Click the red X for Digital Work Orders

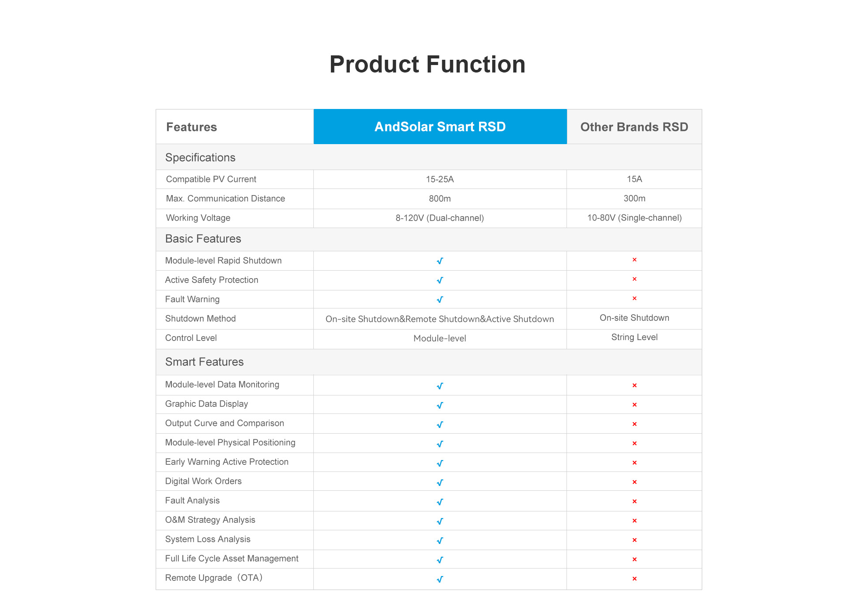(x=634, y=482)
